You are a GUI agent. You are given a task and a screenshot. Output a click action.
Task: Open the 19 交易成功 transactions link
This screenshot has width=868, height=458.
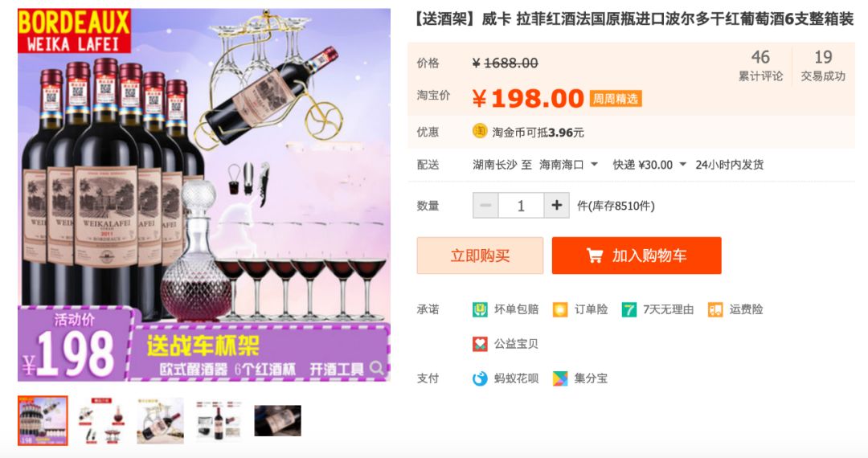tap(823, 65)
